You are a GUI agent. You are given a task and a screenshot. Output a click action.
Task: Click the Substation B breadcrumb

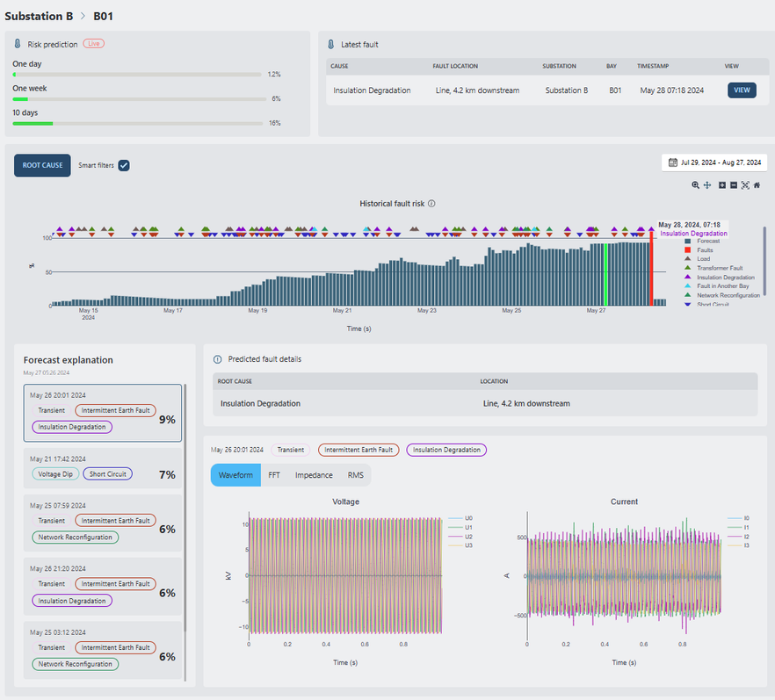coord(39,16)
